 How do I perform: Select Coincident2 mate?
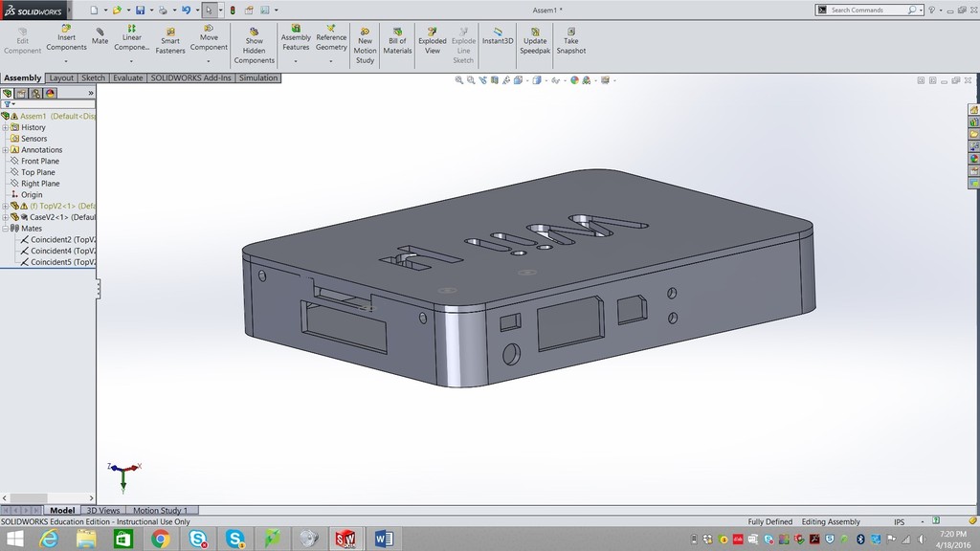(x=57, y=240)
